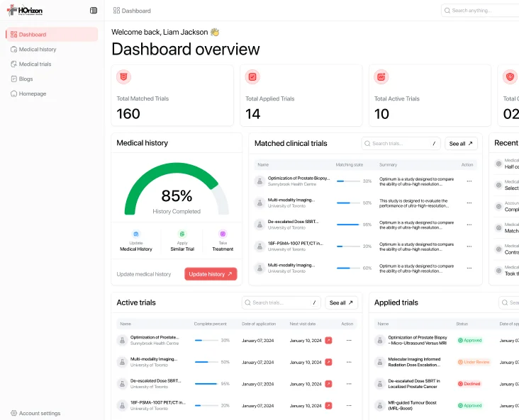
Task: Click flask icon of active Multi-modality Imaging
Action: tap(122, 362)
